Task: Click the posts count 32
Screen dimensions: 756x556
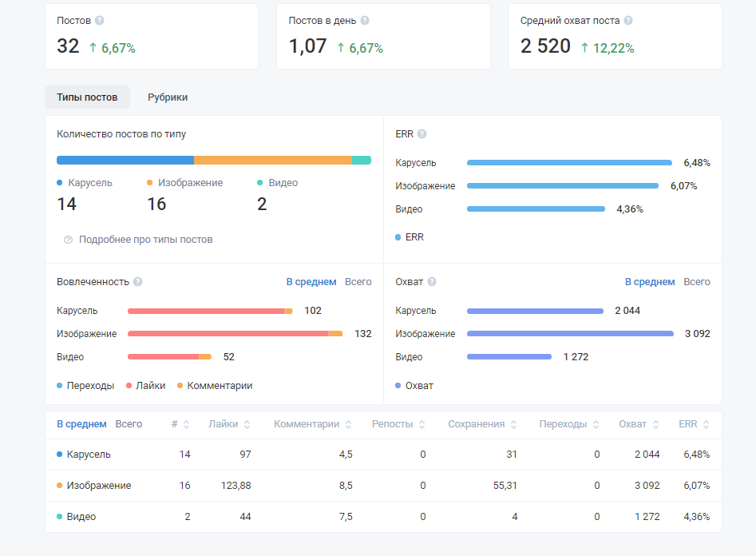Action: tap(68, 46)
